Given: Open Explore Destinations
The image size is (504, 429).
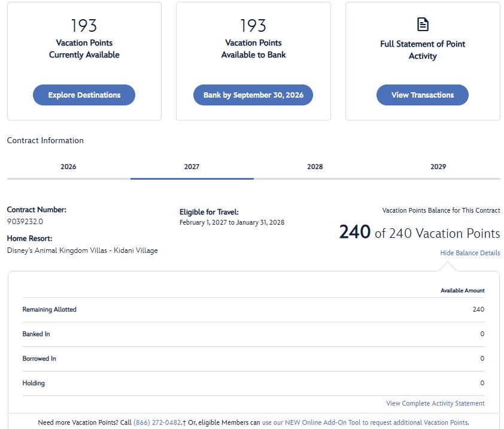Looking at the screenshot, I should coord(84,95).
